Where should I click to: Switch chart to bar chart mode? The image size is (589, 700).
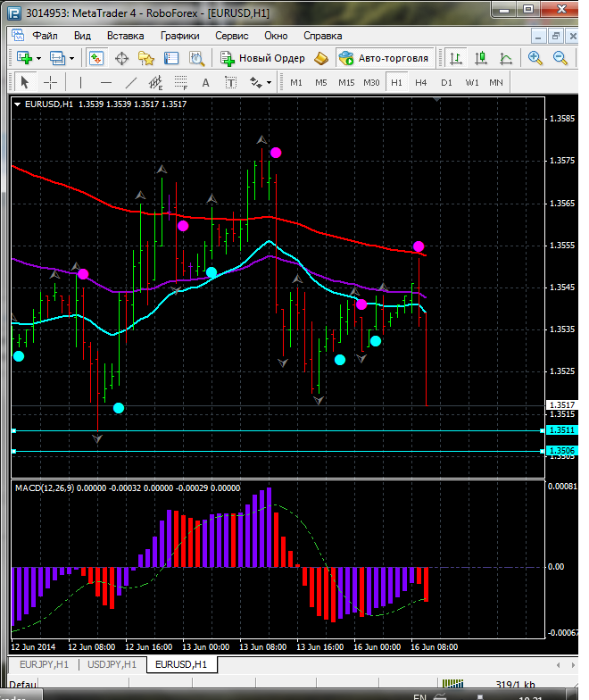click(456, 58)
